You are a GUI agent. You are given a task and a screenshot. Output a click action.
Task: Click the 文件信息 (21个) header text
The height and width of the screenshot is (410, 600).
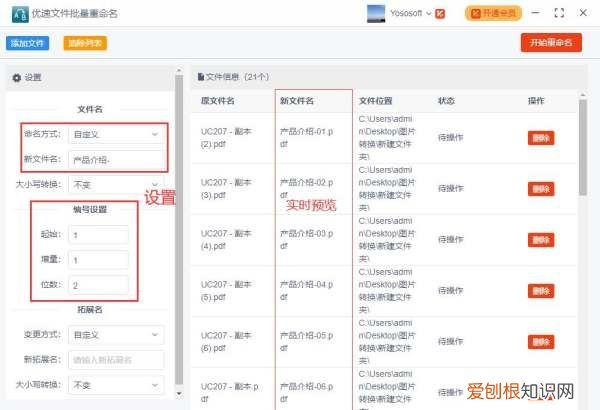tap(237, 77)
